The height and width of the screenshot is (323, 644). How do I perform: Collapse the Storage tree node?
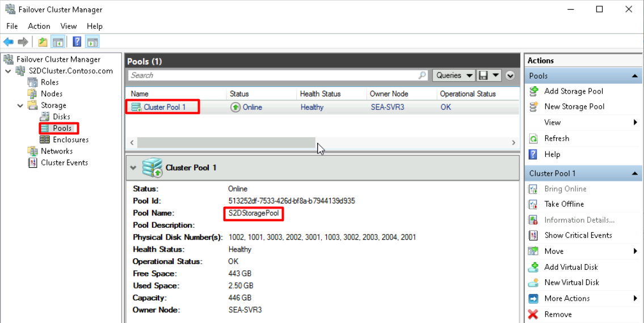point(20,105)
